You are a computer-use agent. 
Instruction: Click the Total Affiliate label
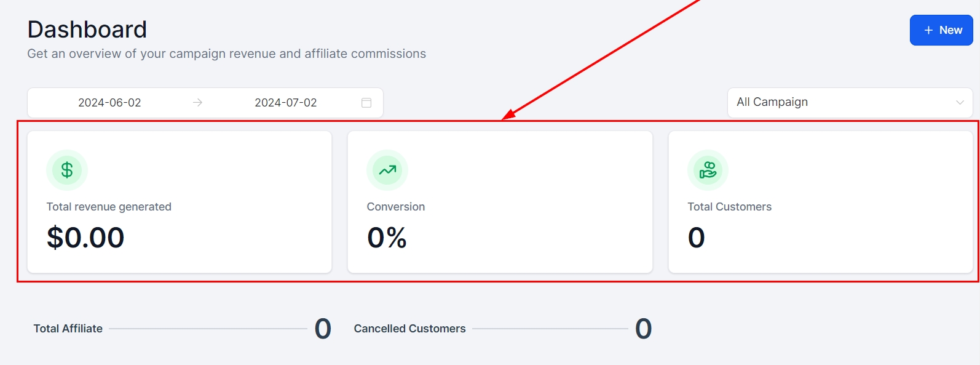(x=68, y=329)
